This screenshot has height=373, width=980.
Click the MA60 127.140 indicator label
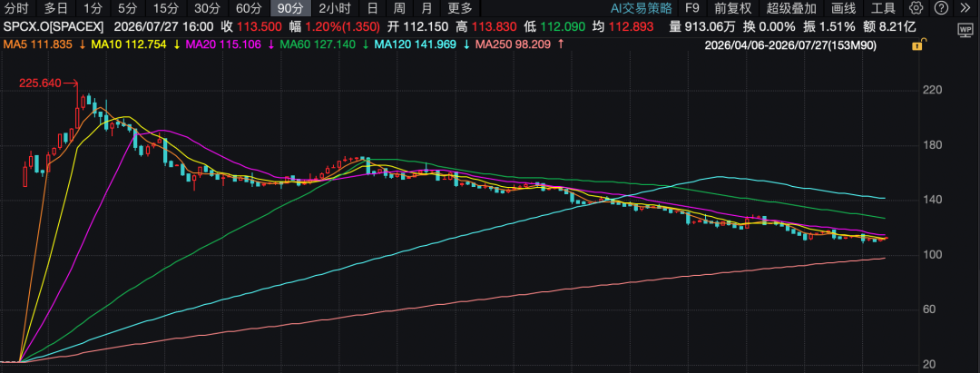[319, 44]
